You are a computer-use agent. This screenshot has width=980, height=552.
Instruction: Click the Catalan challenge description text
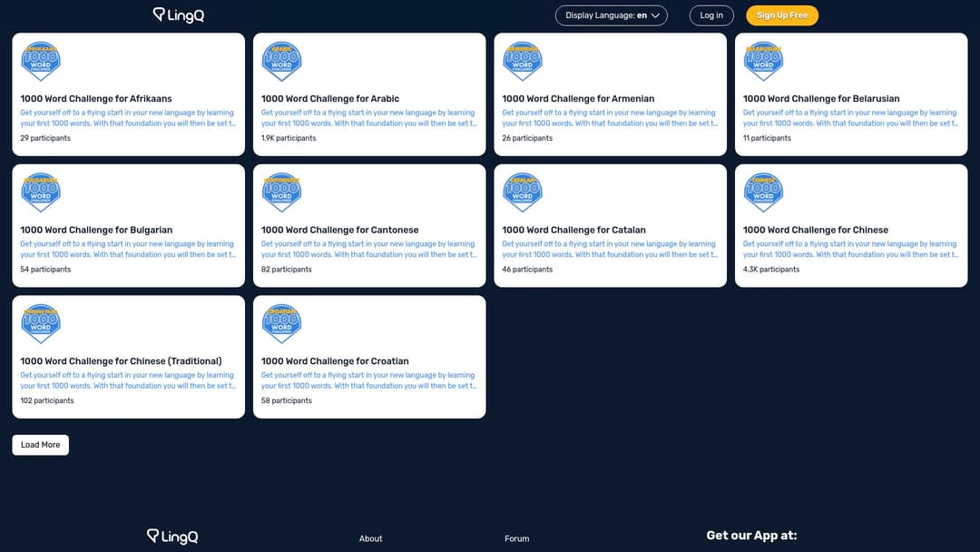(x=610, y=250)
